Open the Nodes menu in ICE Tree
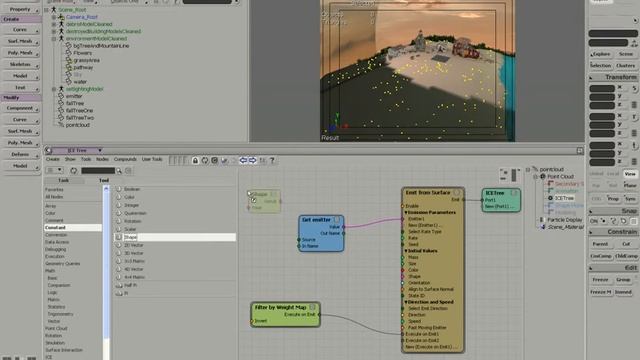Screen dimensions: 640x360 [102, 159]
